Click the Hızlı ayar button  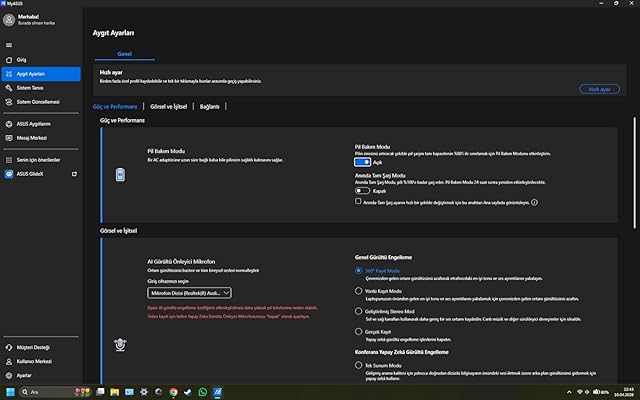(x=599, y=89)
